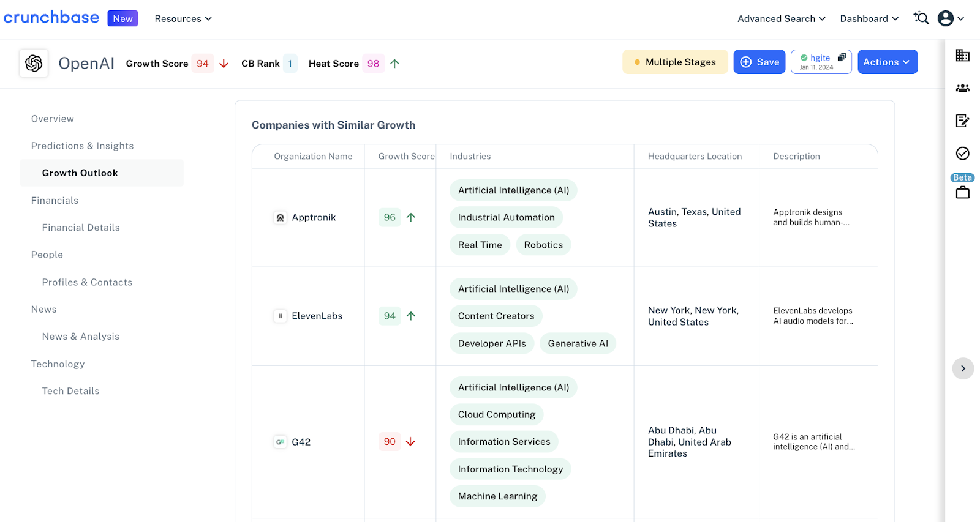Open the user account avatar menu
This screenshot has height=522, width=980.
point(951,18)
